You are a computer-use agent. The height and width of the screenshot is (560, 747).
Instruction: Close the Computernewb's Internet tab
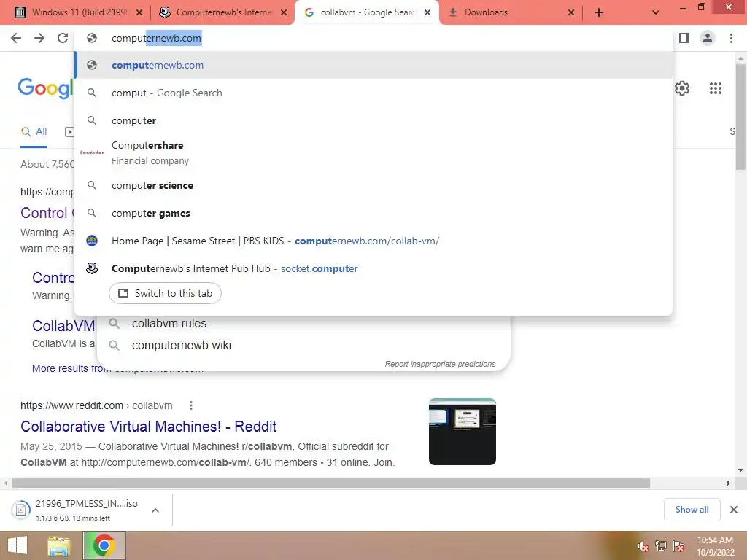(x=284, y=13)
